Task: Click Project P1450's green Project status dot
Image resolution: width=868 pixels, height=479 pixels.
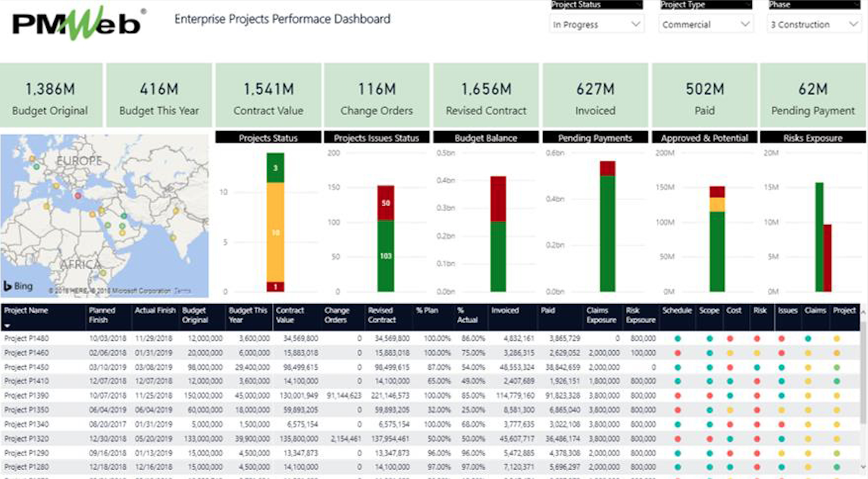Action: point(837,368)
